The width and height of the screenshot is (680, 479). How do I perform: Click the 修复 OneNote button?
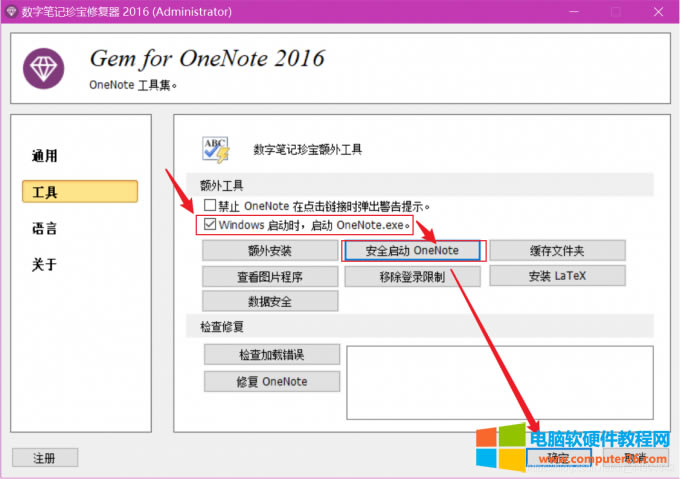(x=272, y=381)
